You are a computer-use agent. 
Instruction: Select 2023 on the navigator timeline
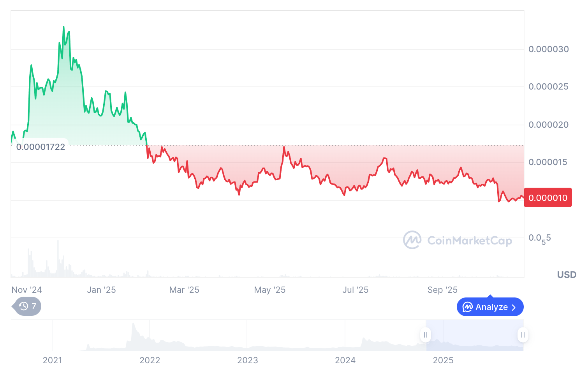pos(248,360)
